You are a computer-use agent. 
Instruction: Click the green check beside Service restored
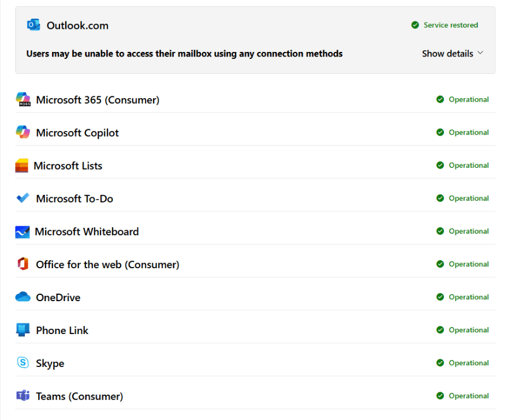tap(414, 25)
